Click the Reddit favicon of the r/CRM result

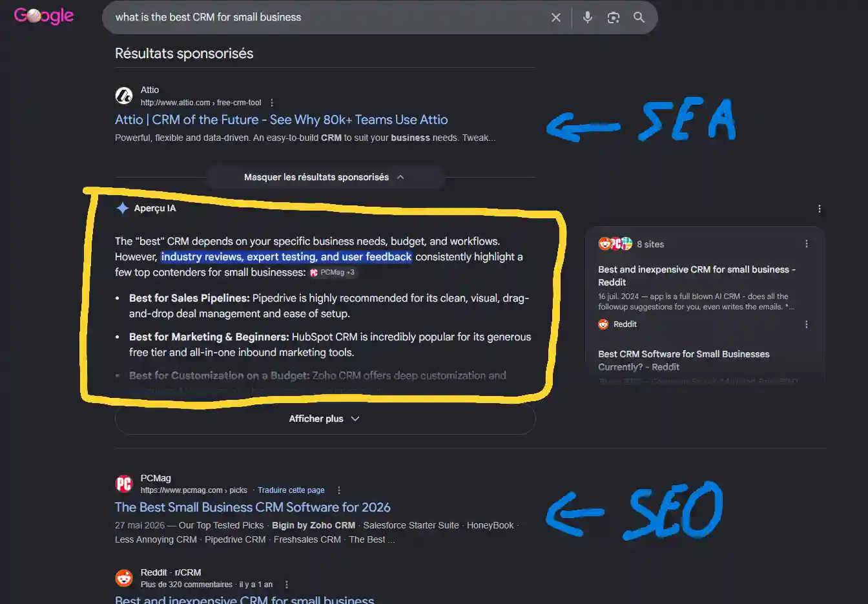(124, 578)
